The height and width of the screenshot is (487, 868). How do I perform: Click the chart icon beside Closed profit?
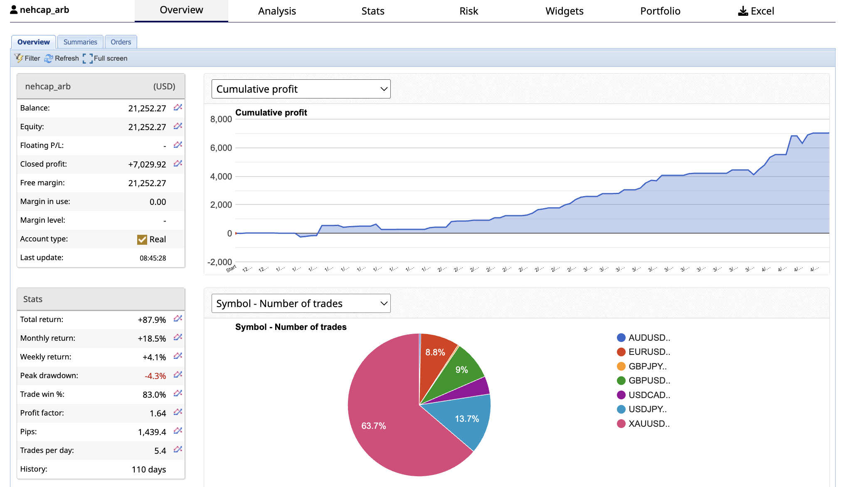178,164
